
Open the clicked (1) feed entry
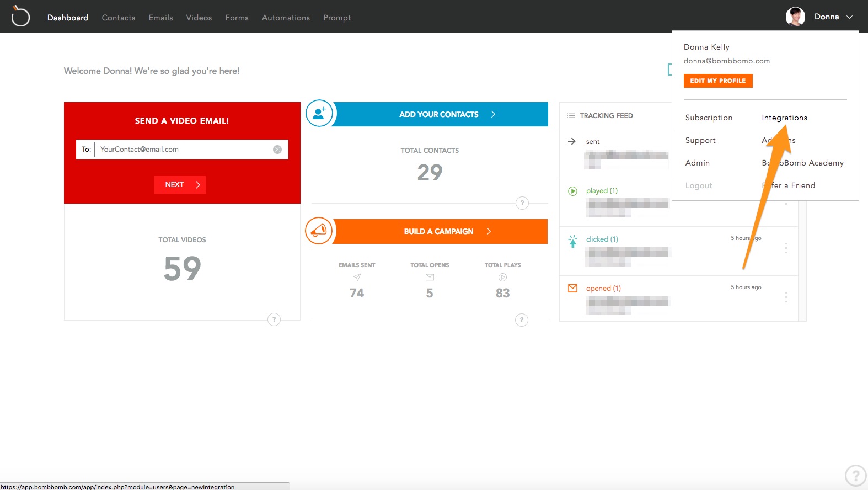click(x=602, y=239)
